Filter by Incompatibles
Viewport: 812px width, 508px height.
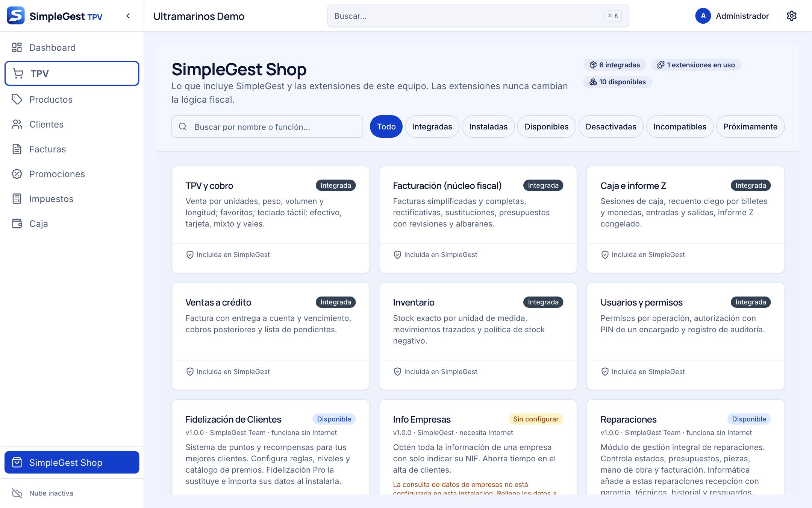680,126
